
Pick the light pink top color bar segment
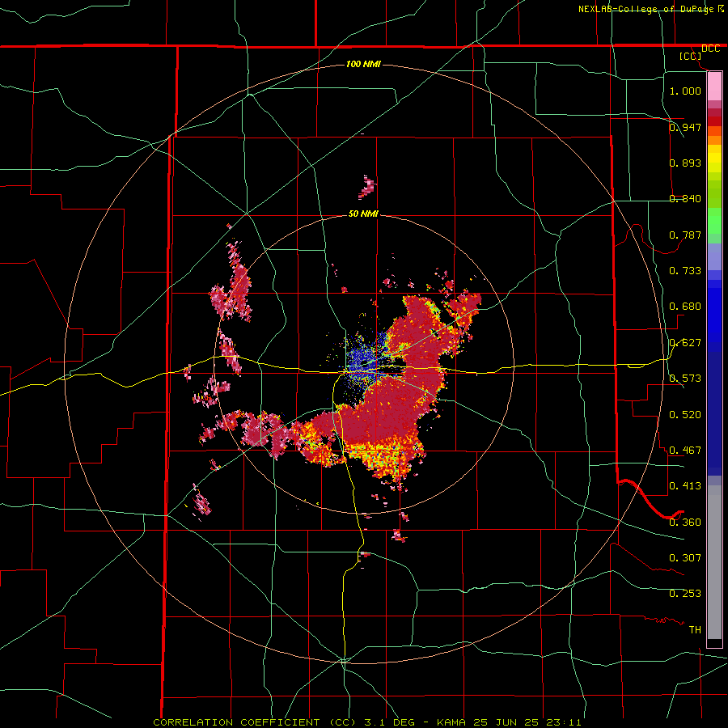(714, 87)
